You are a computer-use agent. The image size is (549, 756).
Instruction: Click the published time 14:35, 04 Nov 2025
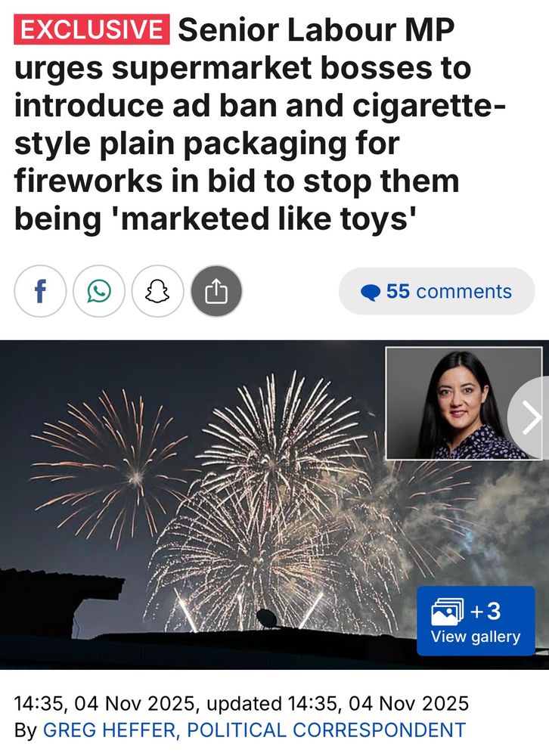[104, 703]
